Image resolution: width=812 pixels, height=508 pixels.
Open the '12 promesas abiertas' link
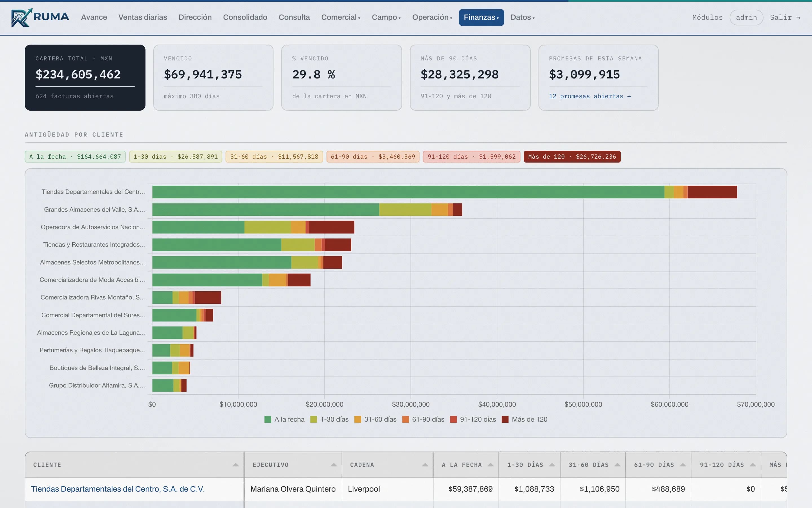[x=590, y=96]
